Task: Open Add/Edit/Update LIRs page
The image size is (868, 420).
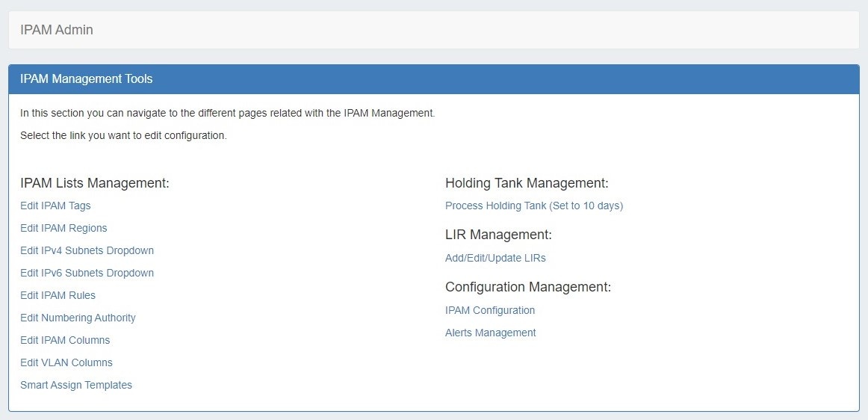Action: coord(495,258)
